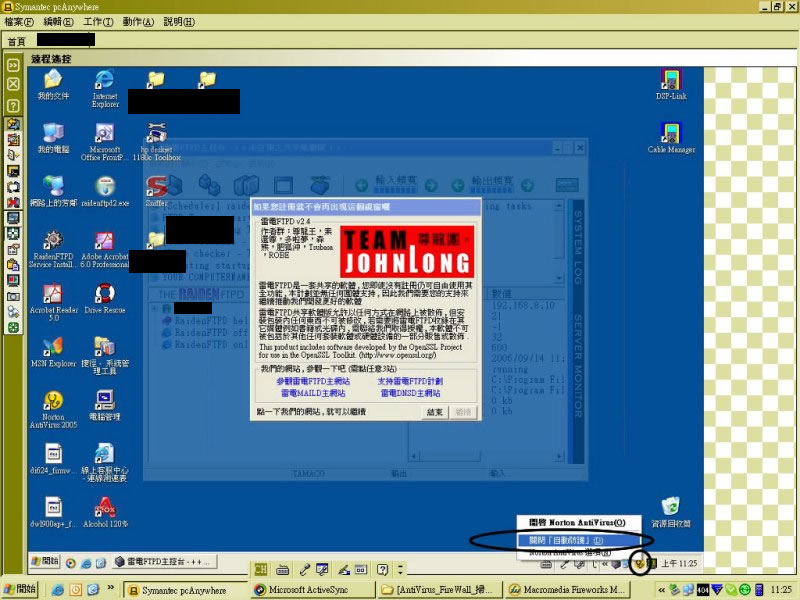Switch to the 首頁 tab

[16, 41]
